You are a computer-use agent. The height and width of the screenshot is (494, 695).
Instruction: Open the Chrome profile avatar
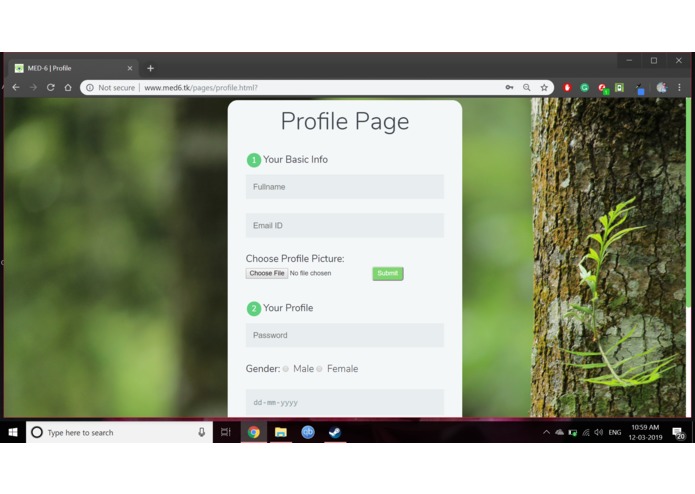[x=661, y=87]
